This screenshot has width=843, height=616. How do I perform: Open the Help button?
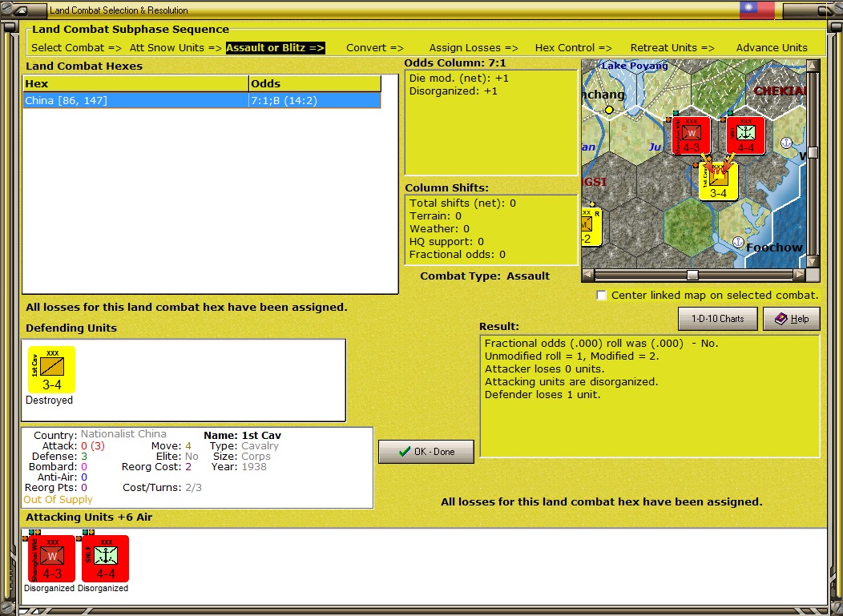pyautogui.click(x=792, y=319)
